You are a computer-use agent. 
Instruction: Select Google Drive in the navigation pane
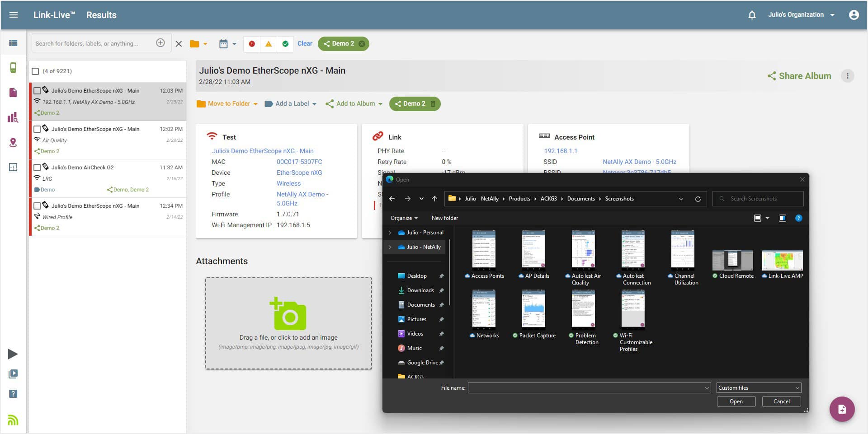tap(422, 363)
